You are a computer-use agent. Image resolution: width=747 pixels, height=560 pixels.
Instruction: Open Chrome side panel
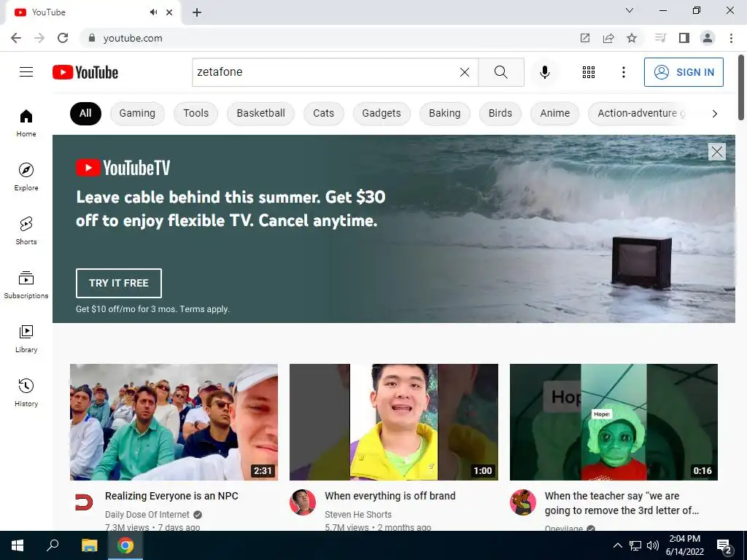[684, 38]
